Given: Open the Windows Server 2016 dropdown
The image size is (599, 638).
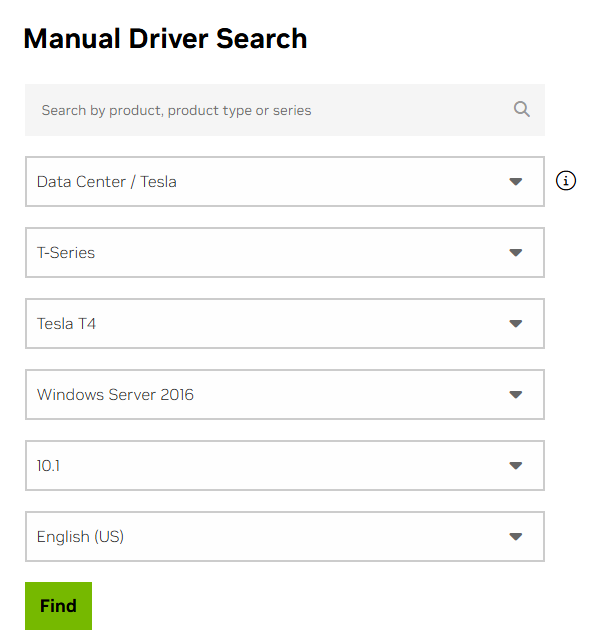Looking at the screenshot, I should click(285, 395).
